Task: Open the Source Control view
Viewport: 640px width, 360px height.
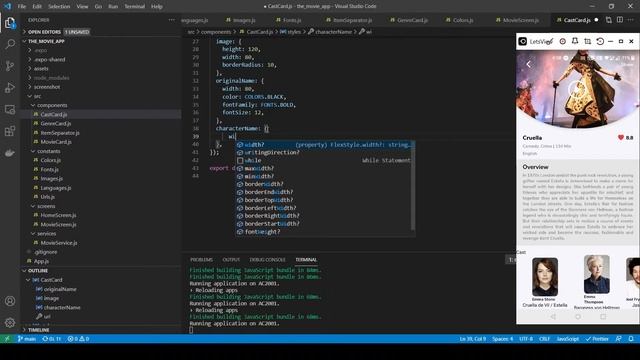Action: coord(10,66)
